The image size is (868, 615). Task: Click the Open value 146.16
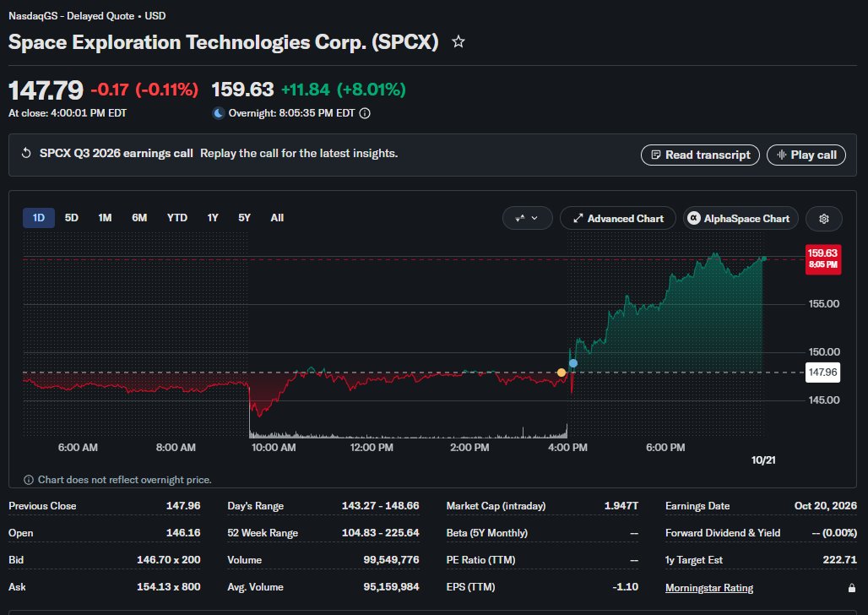click(x=183, y=533)
